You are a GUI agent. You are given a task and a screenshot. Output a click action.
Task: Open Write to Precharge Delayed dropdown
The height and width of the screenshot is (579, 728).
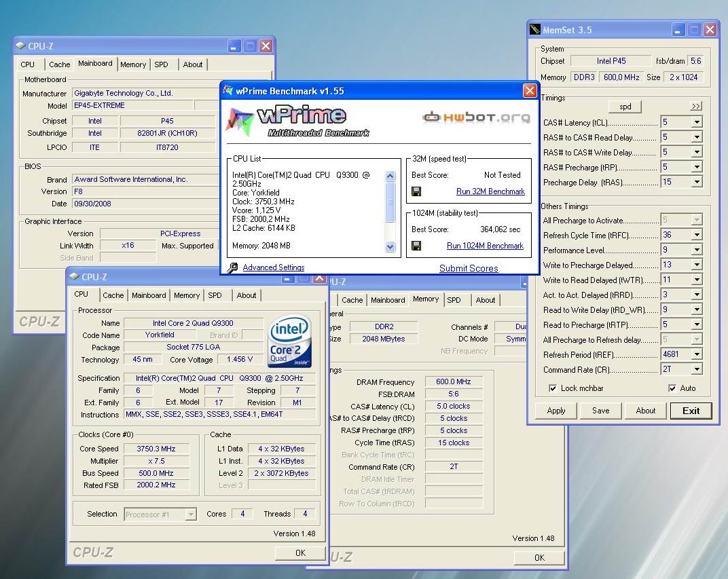pyautogui.click(x=697, y=265)
